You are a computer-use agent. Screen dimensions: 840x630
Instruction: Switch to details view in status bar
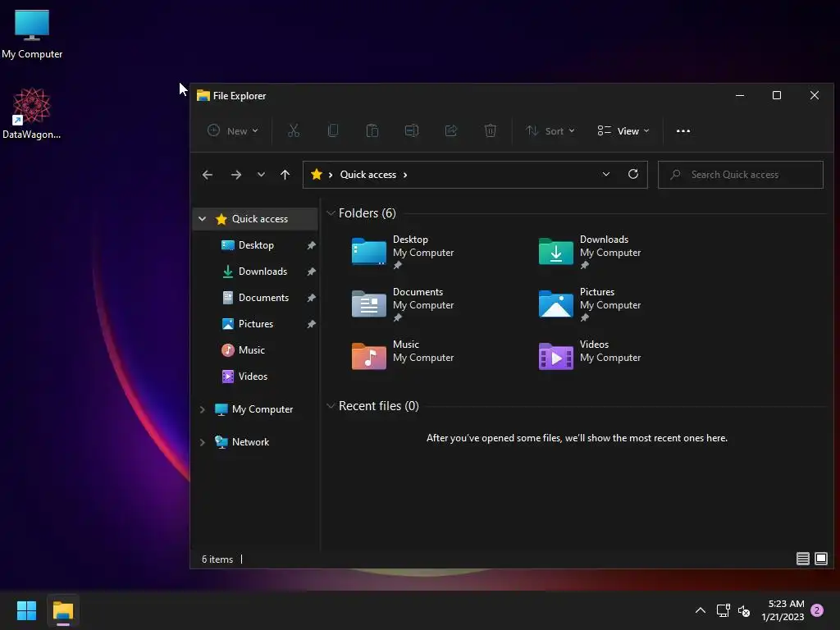point(802,559)
